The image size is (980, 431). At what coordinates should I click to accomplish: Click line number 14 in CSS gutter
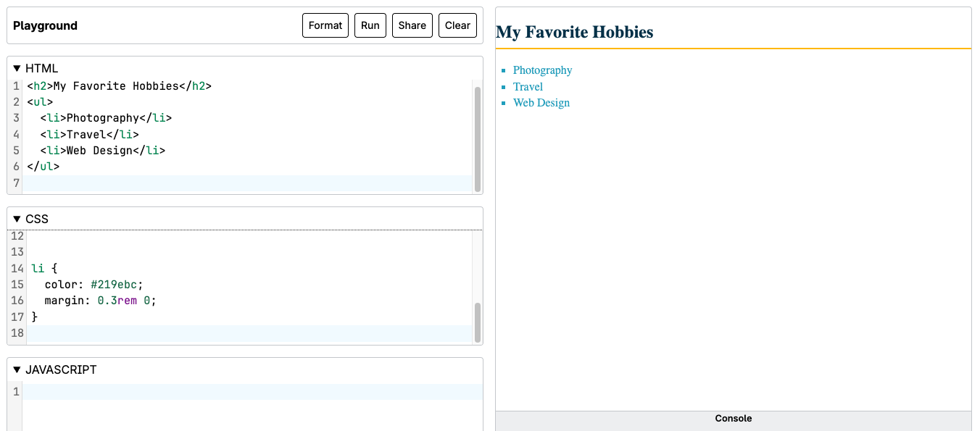click(17, 268)
